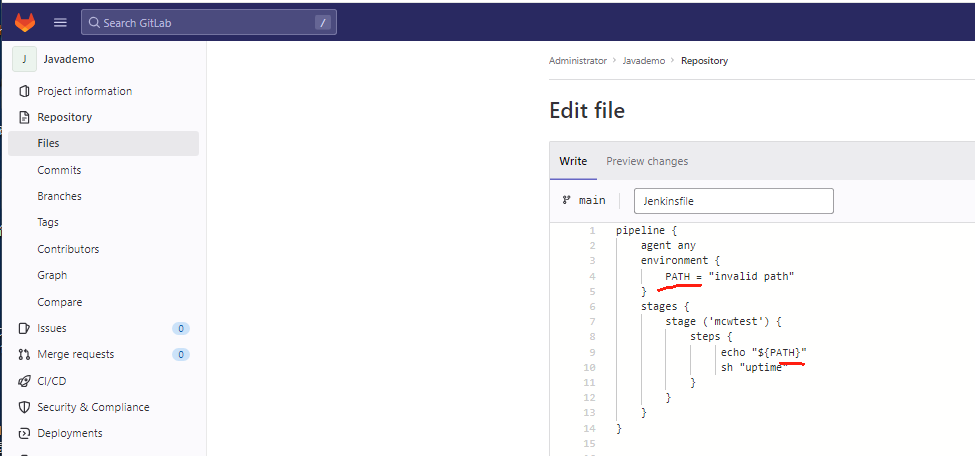Open the Repository sidebar section

(65, 117)
